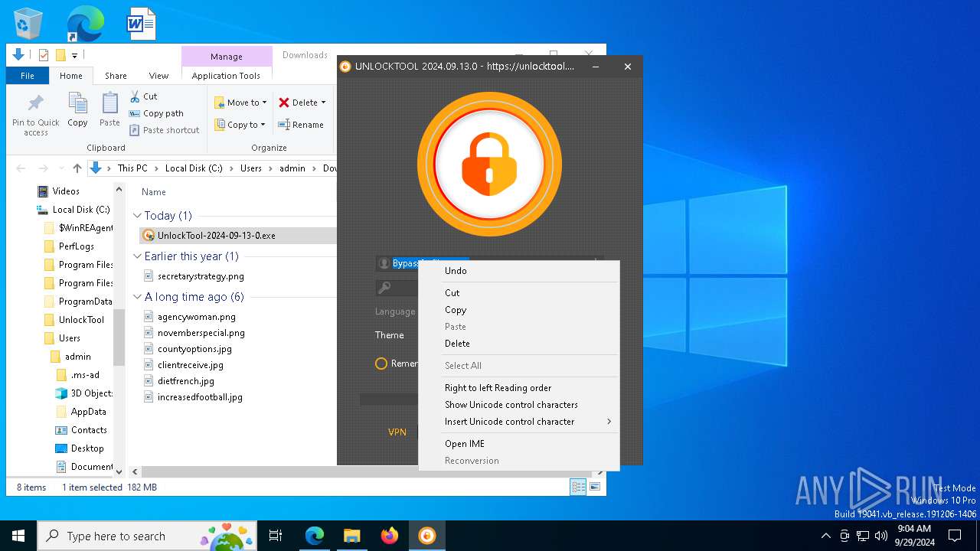Select increasedfootball.jpg file

(x=200, y=397)
